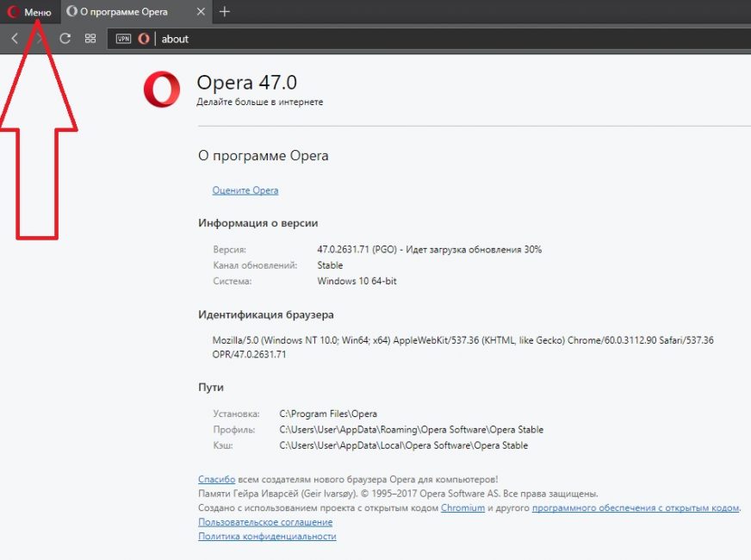Click the Кэш label
The image size is (751, 560).
click(223, 445)
